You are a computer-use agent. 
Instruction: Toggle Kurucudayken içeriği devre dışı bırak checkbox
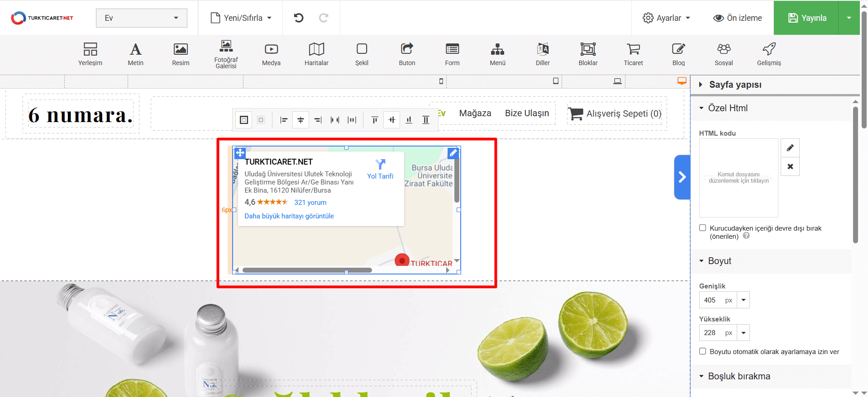(x=702, y=228)
